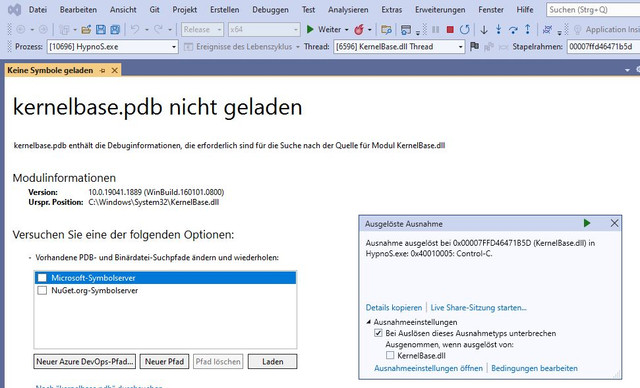Click the Restart debugging circular arrow
This screenshot has width=640, height=388.
click(x=464, y=29)
